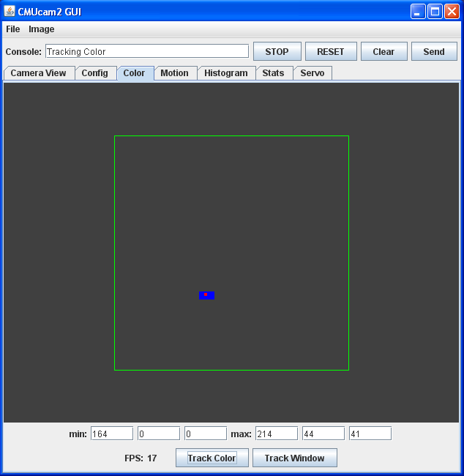464x476 pixels.
Task: Open the File menu
Action: 13,29
